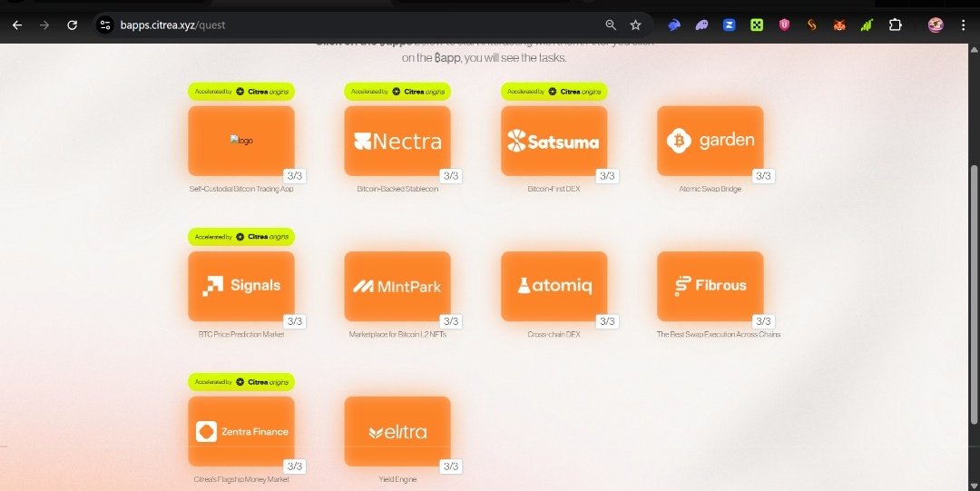Open the green bar chart extension
The height and width of the screenshot is (491, 980).
click(x=867, y=25)
